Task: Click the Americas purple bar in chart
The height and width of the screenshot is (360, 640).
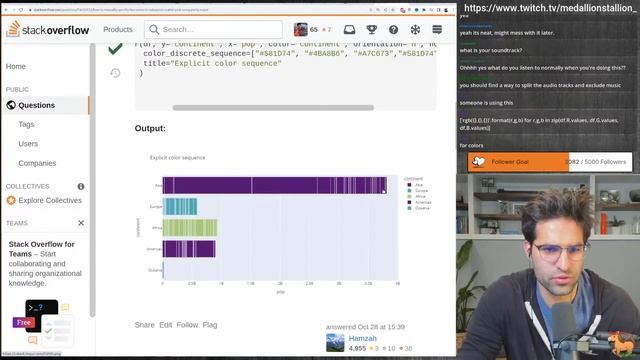Action: pyautogui.click(x=189, y=249)
